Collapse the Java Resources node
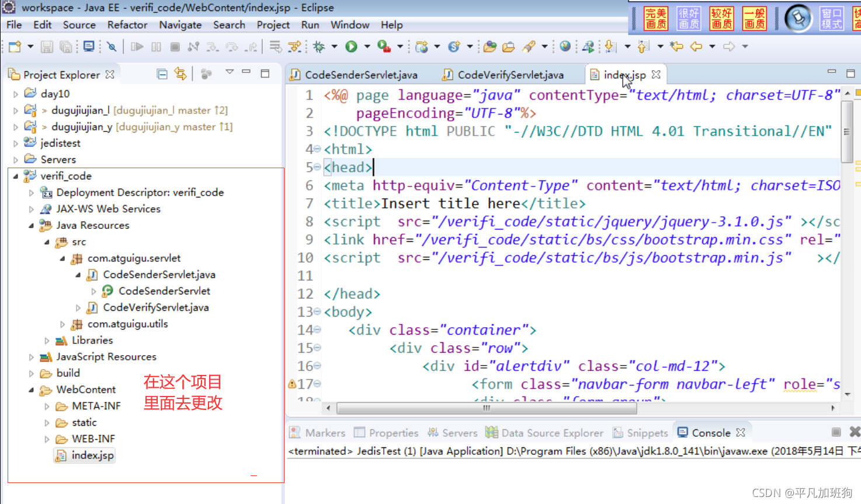The width and height of the screenshot is (861, 504). point(32,225)
